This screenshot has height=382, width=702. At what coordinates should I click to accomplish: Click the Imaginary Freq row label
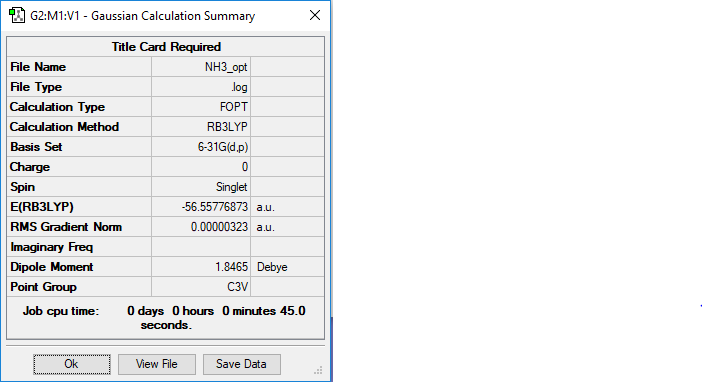(51, 247)
